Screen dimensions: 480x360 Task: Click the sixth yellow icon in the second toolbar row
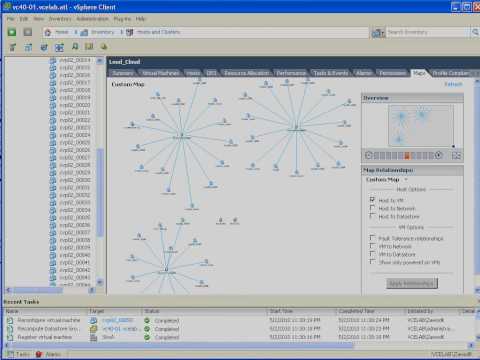pos(89,47)
